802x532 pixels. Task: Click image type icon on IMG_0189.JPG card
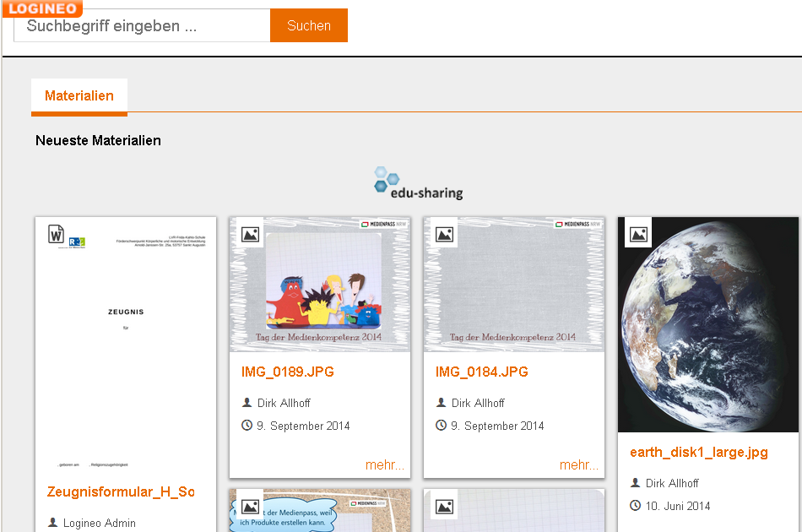coord(250,234)
